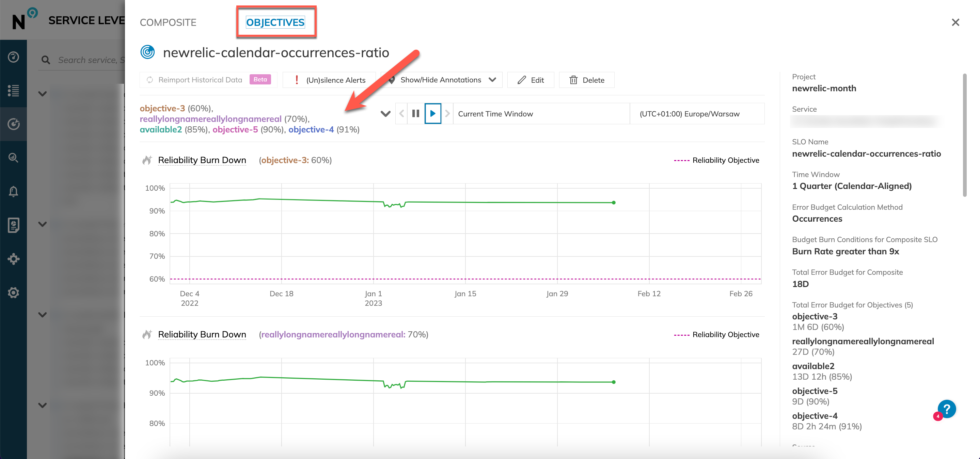Go to next time window
This screenshot has width=980, height=459.
[x=447, y=113]
